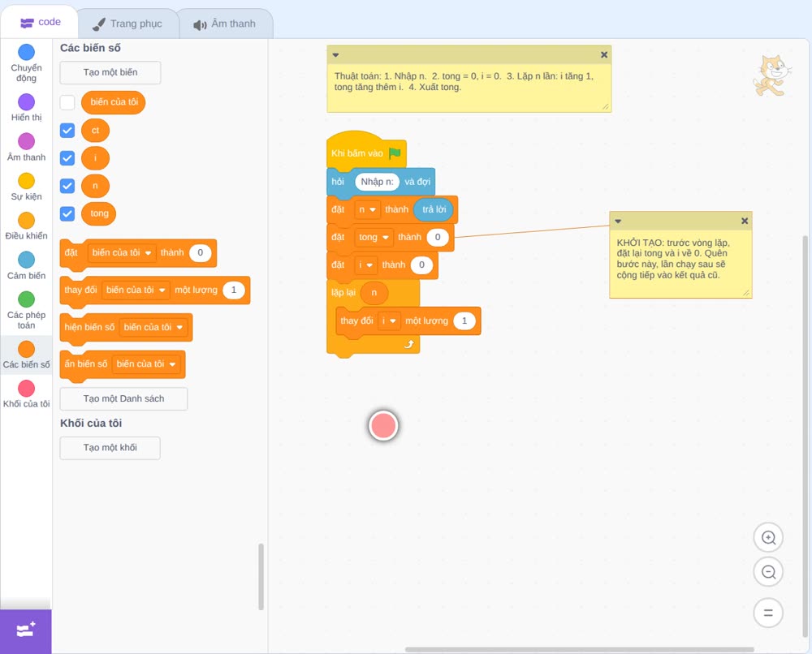Click the 'Tạo một Danh sách' button
Image resolution: width=812 pixels, height=654 pixels.
coord(123,399)
